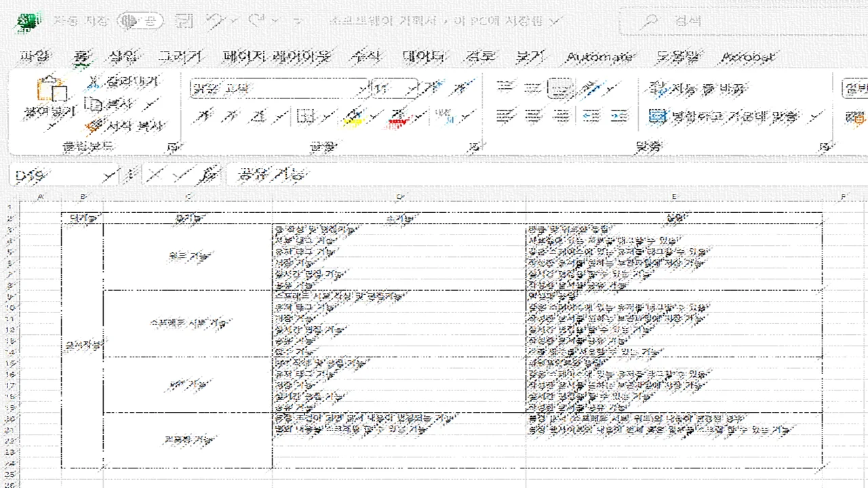This screenshot has width=868, height=488.
Task: Open the File (파일) tab
Action: (35, 57)
